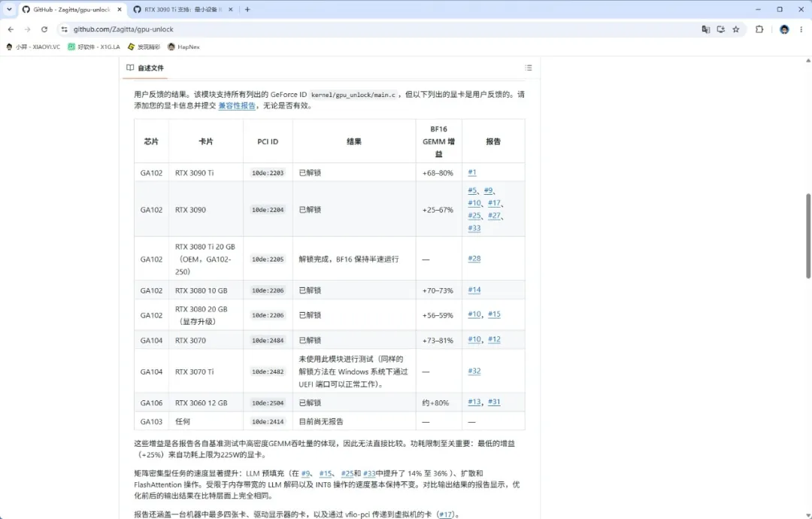Viewport: 812px width, 519px height.
Task: Open a new browser tab
Action: pyautogui.click(x=247, y=9)
